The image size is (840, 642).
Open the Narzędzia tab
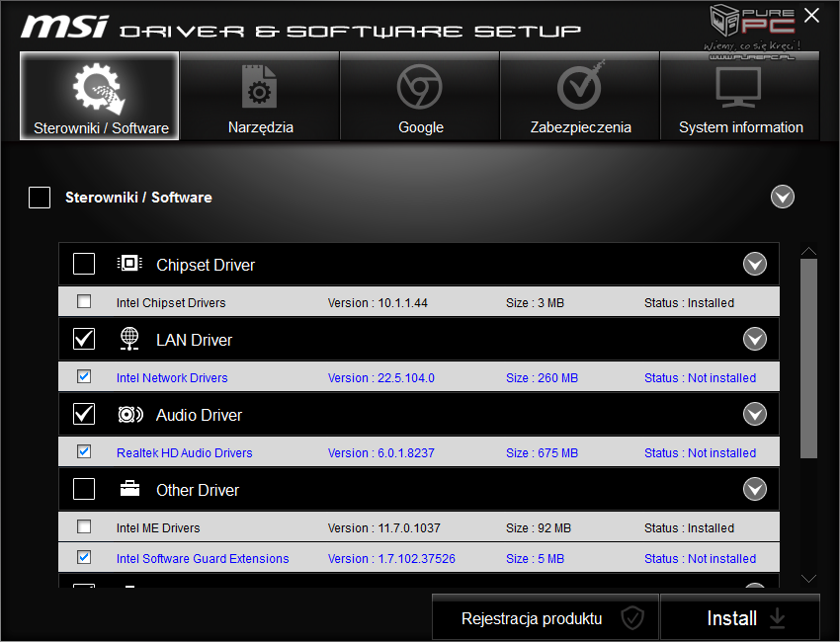point(259,96)
